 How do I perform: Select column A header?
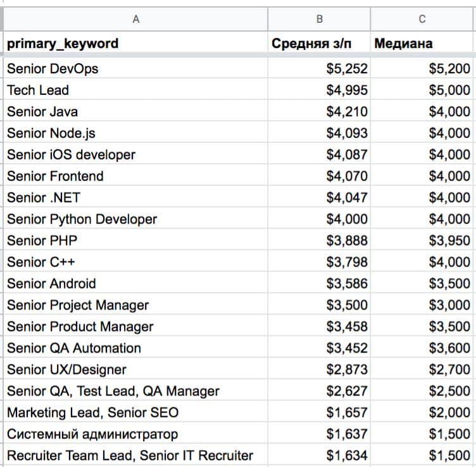135,19
